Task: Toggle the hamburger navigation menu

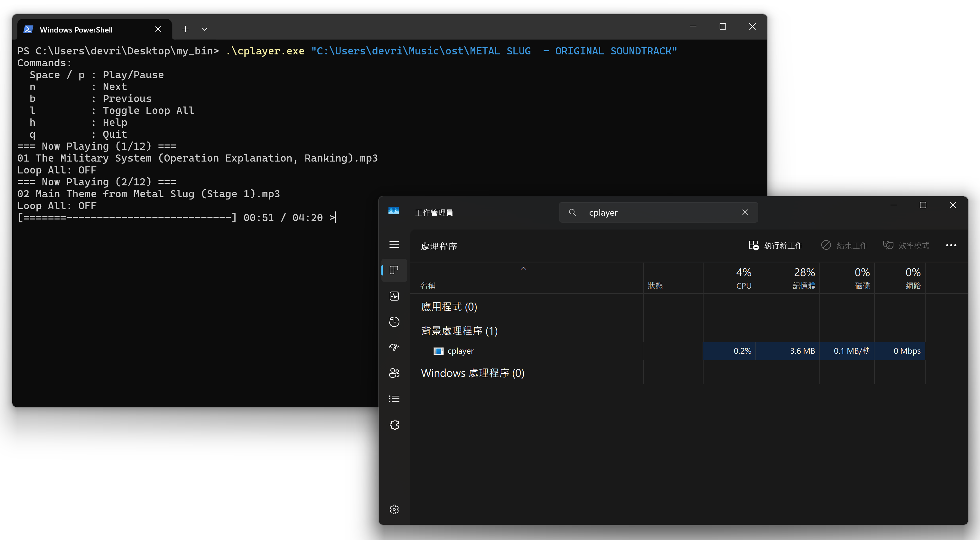Action: pyautogui.click(x=394, y=245)
